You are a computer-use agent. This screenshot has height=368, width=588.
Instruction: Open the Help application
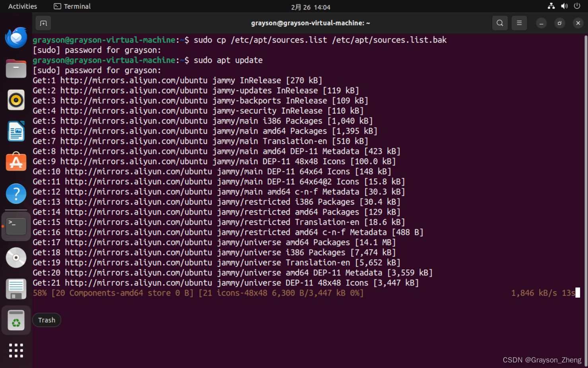pos(16,194)
